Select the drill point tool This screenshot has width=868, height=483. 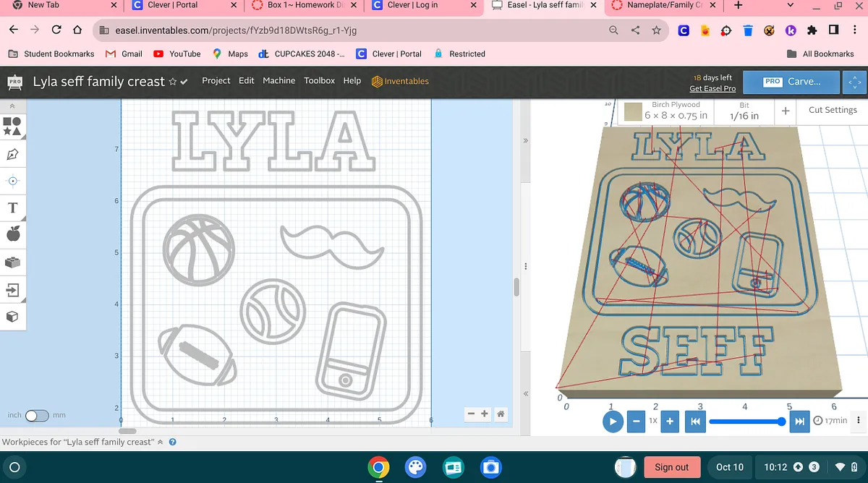pyautogui.click(x=12, y=181)
